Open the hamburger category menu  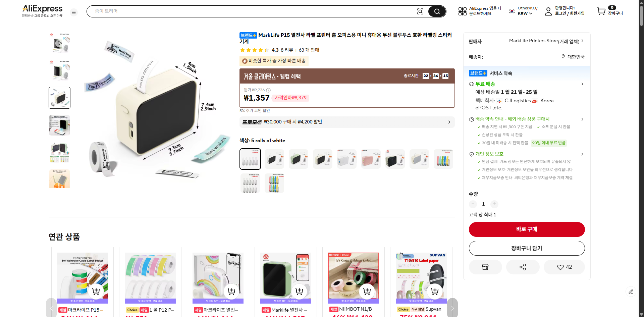(x=74, y=12)
